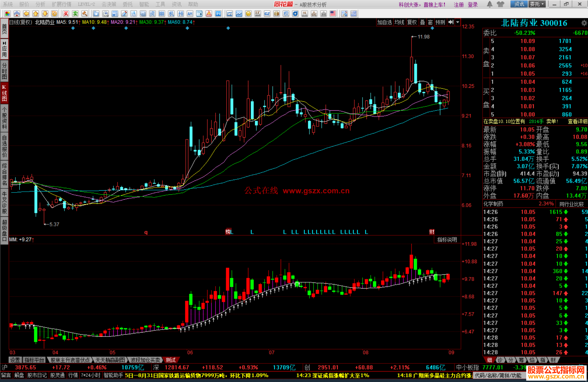Toggle the 均线 moving average display
This screenshot has width=588, height=382.
(399, 22)
